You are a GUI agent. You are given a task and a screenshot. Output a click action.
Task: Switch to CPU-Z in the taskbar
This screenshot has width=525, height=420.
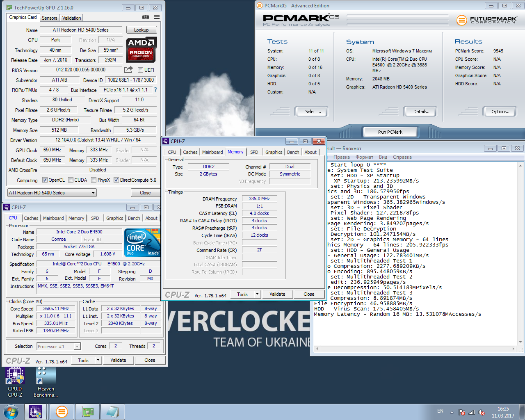pos(35,412)
